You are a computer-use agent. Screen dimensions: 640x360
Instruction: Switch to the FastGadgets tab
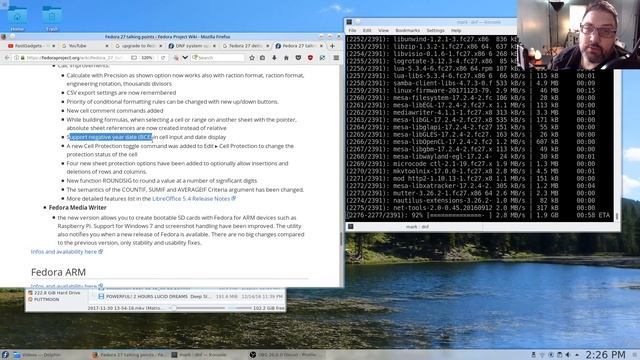pyautogui.click(x=31, y=46)
